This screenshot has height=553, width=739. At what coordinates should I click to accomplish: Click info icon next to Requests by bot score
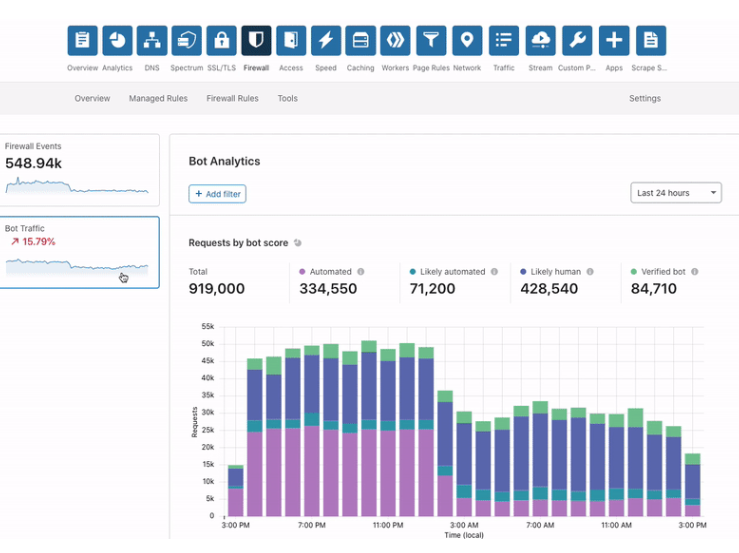point(297,243)
